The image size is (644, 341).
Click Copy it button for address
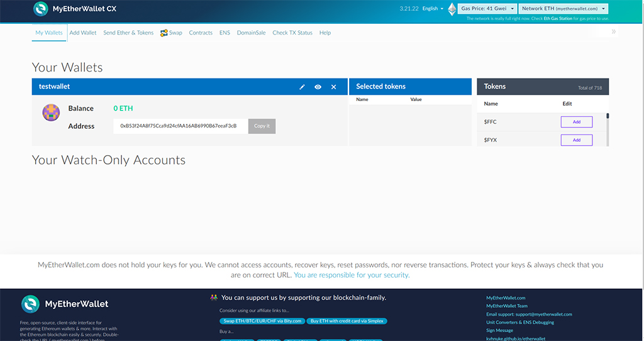(x=262, y=126)
